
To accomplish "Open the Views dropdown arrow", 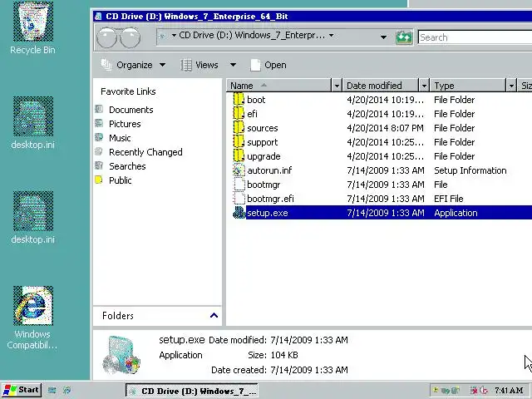I will click(233, 65).
